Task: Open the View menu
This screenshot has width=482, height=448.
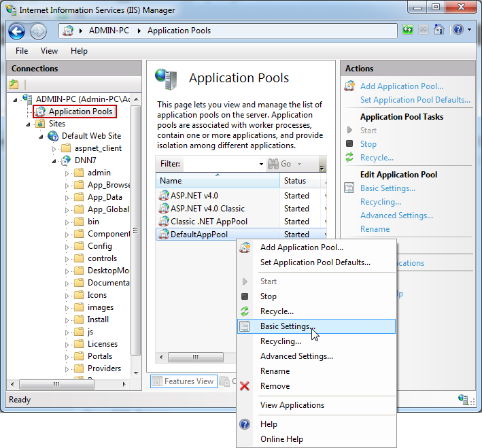Action: point(49,51)
